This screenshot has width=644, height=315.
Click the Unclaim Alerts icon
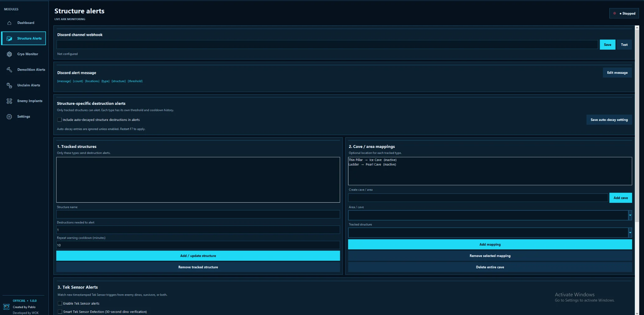click(x=9, y=85)
